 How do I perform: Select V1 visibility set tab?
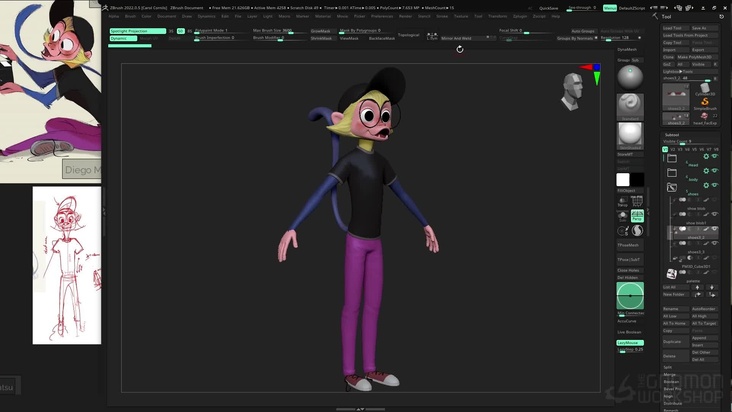coord(665,149)
